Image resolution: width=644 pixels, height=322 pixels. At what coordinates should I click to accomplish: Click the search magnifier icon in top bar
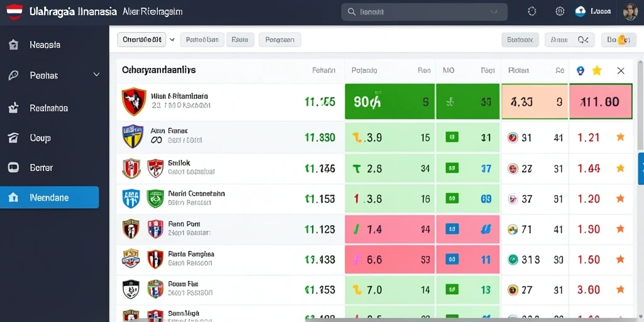(x=352, y=12)
